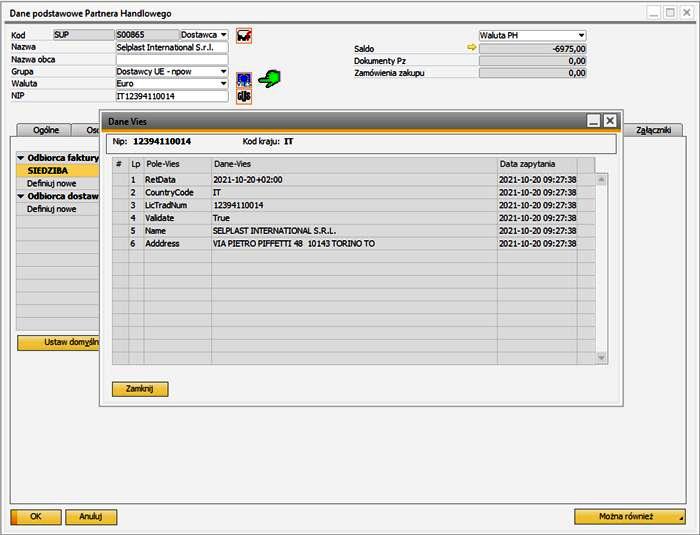Select the Adddress row cell
700x535 pixels.
pos(178,243)
